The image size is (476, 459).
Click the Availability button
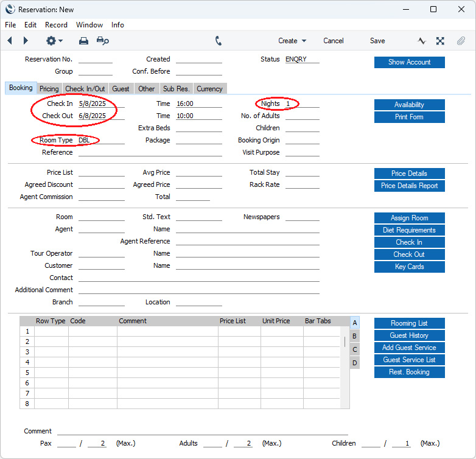tap(409, 105)
